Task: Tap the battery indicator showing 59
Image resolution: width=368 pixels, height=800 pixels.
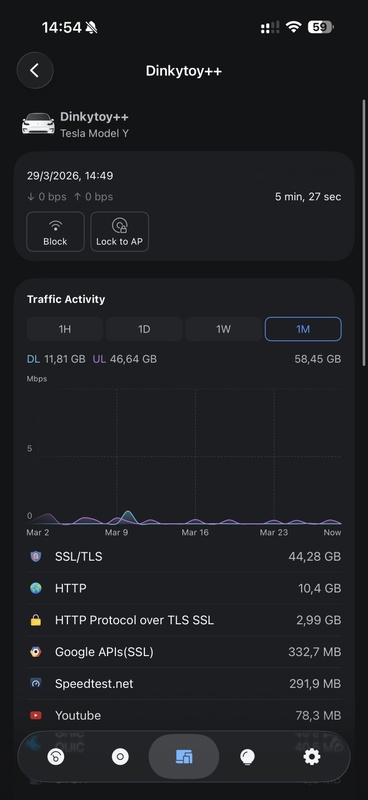Action: click(321, 27)
